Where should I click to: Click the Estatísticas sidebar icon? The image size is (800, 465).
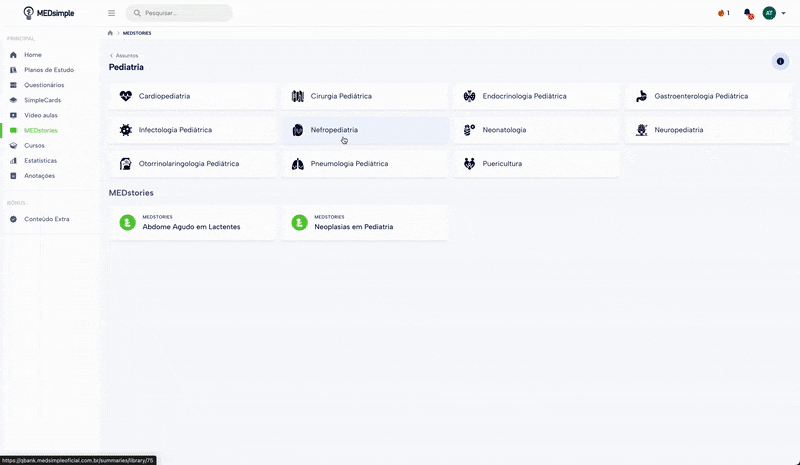13,161
